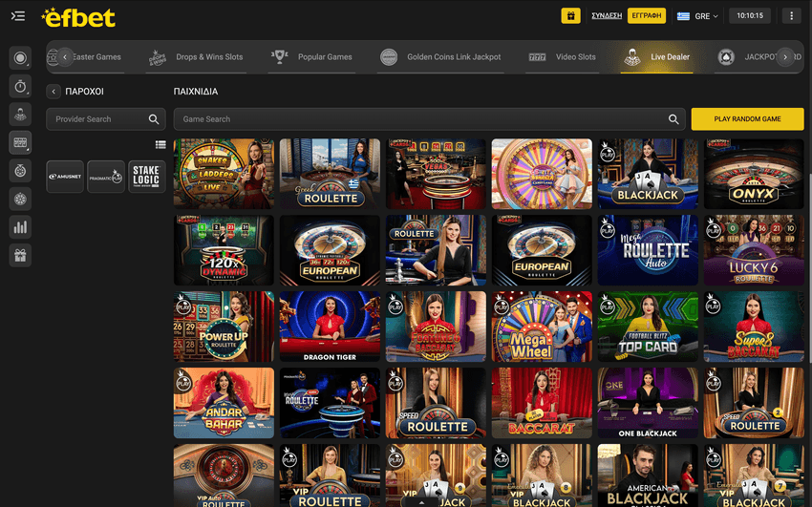Filter by Stake Logic provider
The image size is (812, 507).
tap(147, 177)
